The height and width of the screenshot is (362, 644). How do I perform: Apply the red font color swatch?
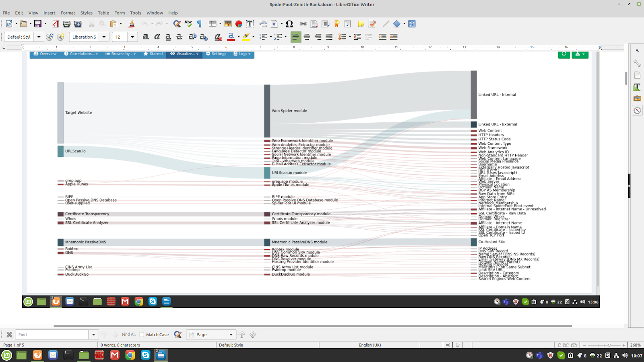point(231,37)
